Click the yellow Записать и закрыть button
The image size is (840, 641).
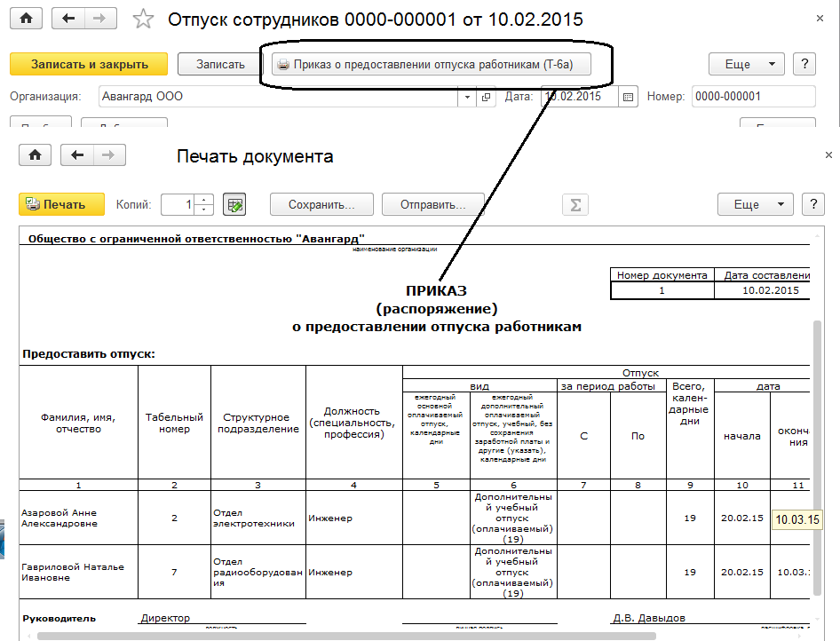coord(89,64)
